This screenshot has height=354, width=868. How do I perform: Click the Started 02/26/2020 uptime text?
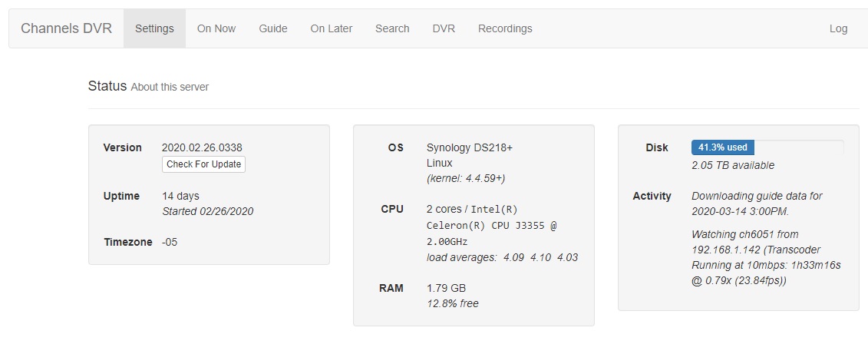pyautogui.click(x=207, y=211)
